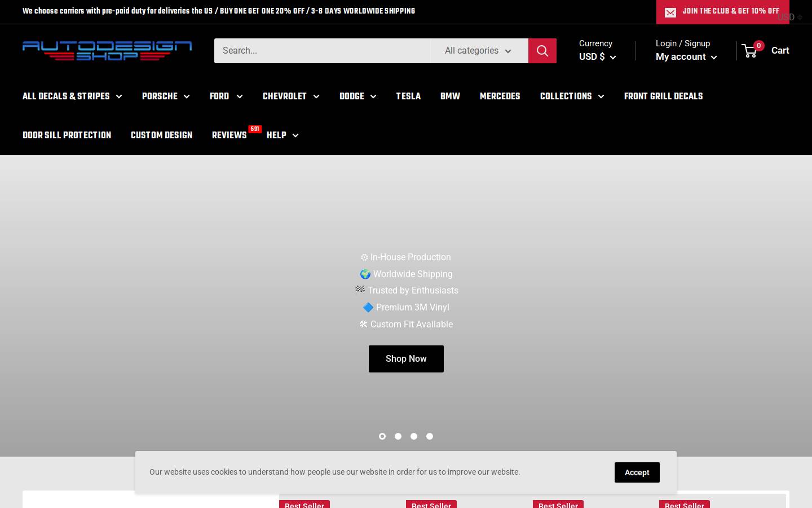Screen dimensions: 812x508
Task: Click the cart item count badge
Action: tap(758, 46)
